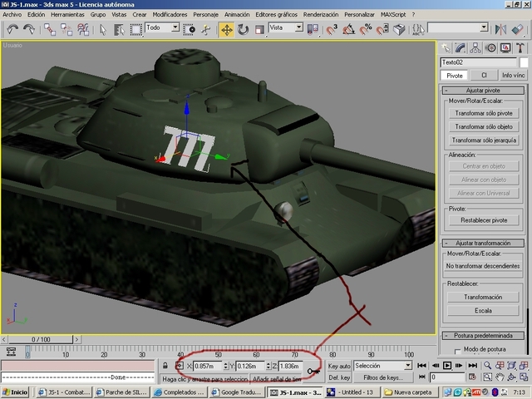Image resolution: width=532 pixels, height=399 pixels.
Task: Click the Unlink Selection tool
Action: point(66,30)
